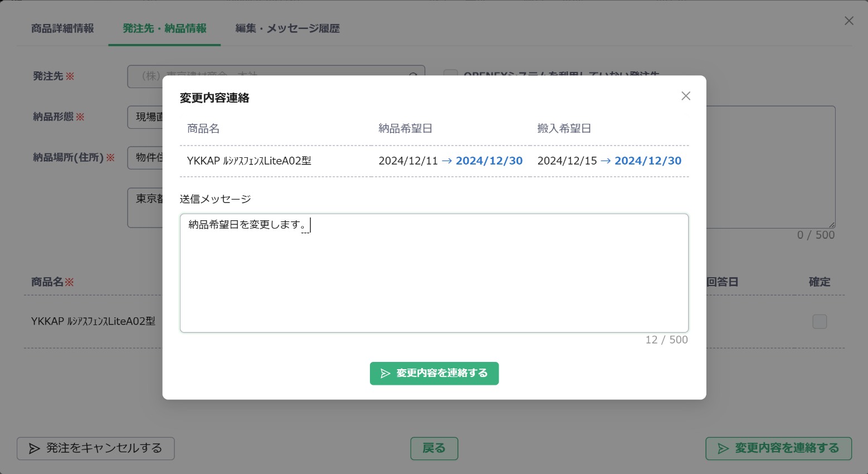Click the address text box starting 東京都
Screen dimensions: 868x474
click(145, 207)
